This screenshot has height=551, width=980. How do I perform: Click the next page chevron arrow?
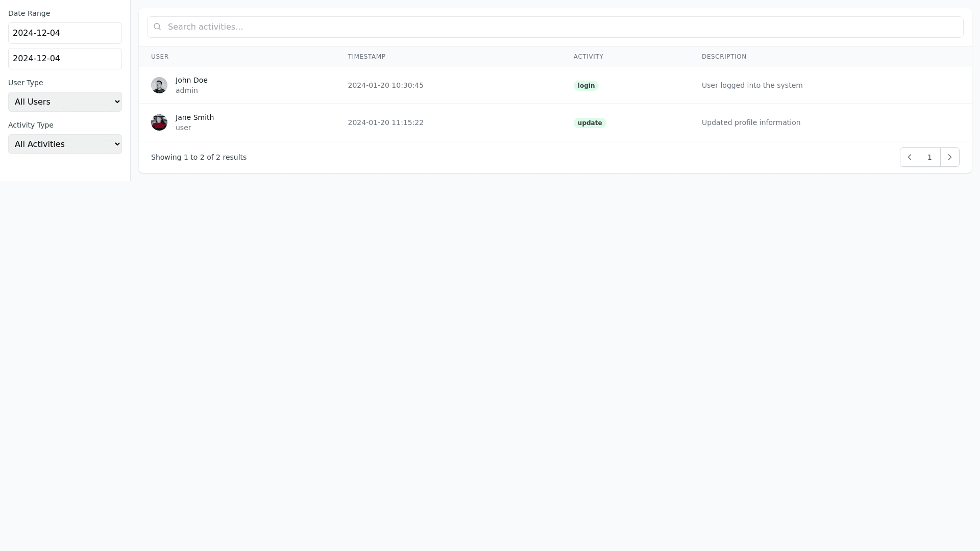950,157
